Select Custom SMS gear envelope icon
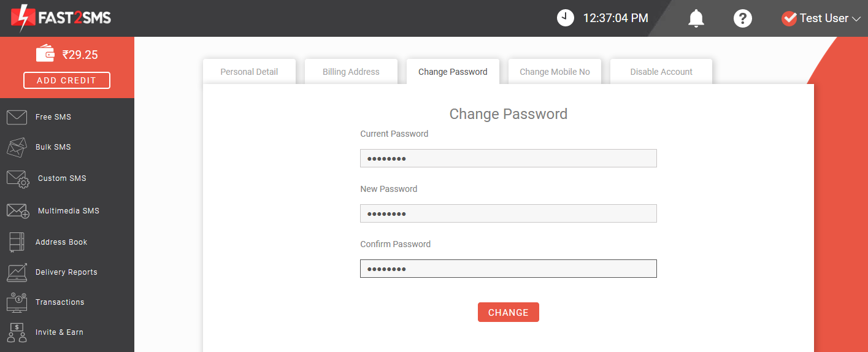The image size is (868, 352). click(x=18, y=179)
